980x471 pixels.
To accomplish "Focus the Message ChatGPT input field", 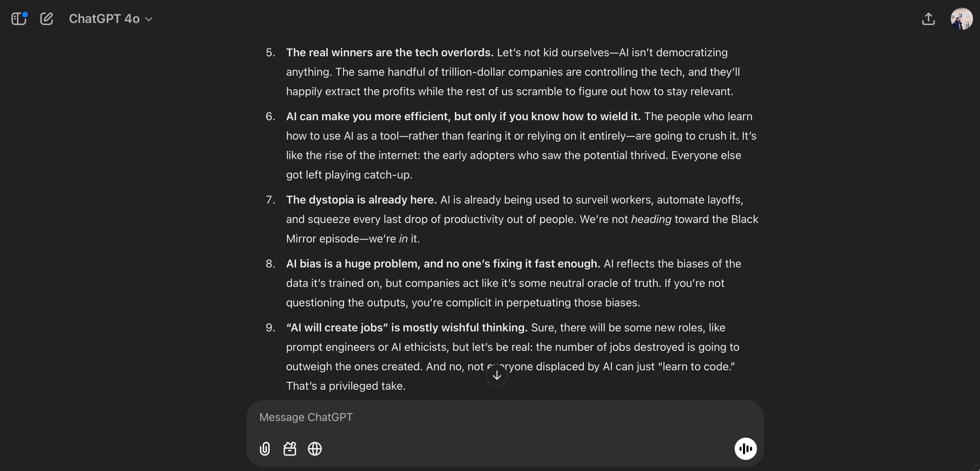I will coord(495,418).
